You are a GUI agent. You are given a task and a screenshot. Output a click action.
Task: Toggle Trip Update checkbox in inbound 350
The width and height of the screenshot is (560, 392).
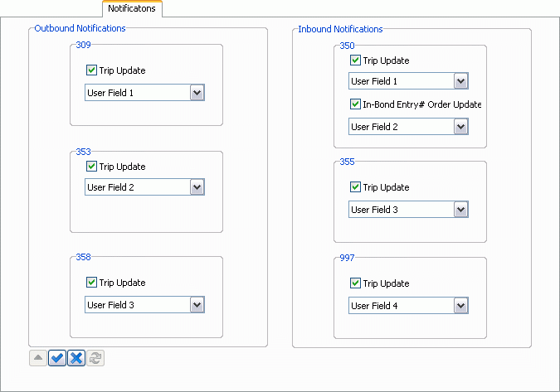pyautogui.click(x=355, y=60)
